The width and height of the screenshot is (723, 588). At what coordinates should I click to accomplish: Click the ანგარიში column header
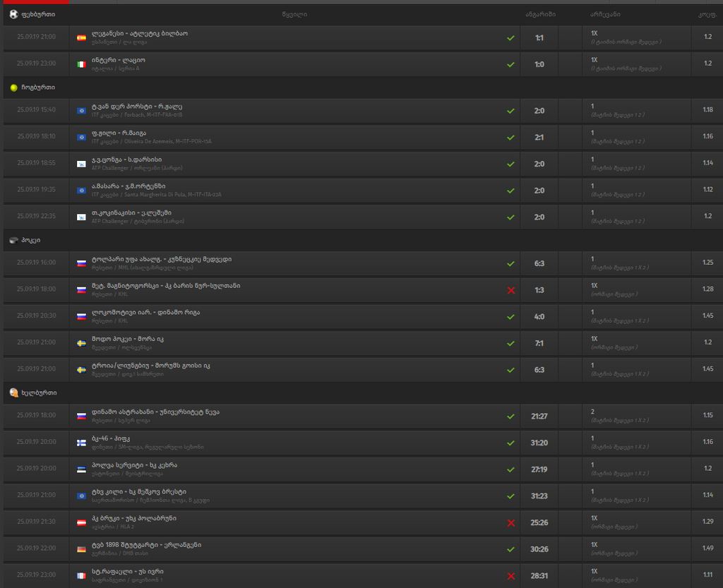coord(540,14)
